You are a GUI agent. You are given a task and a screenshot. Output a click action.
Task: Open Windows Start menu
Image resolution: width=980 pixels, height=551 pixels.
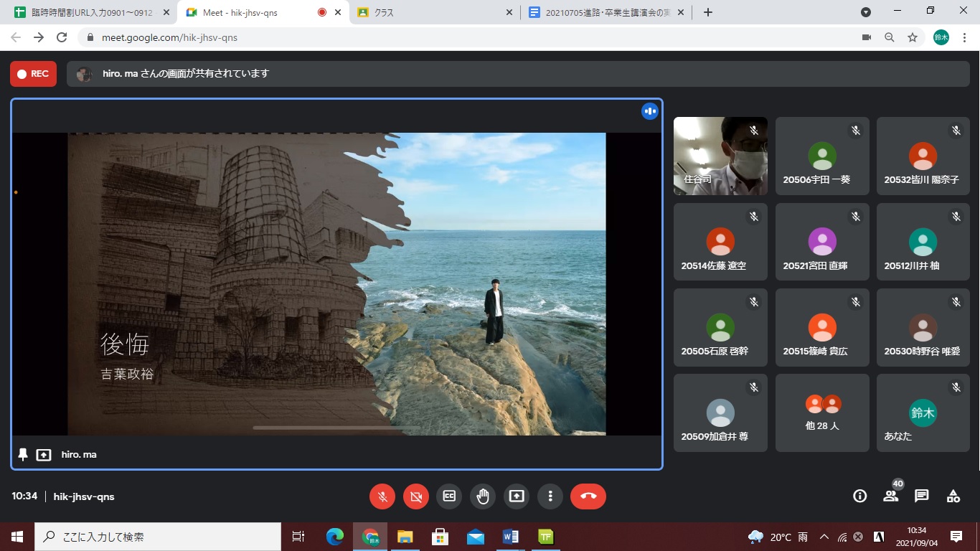pyautogui.click(x=17, y=537)
